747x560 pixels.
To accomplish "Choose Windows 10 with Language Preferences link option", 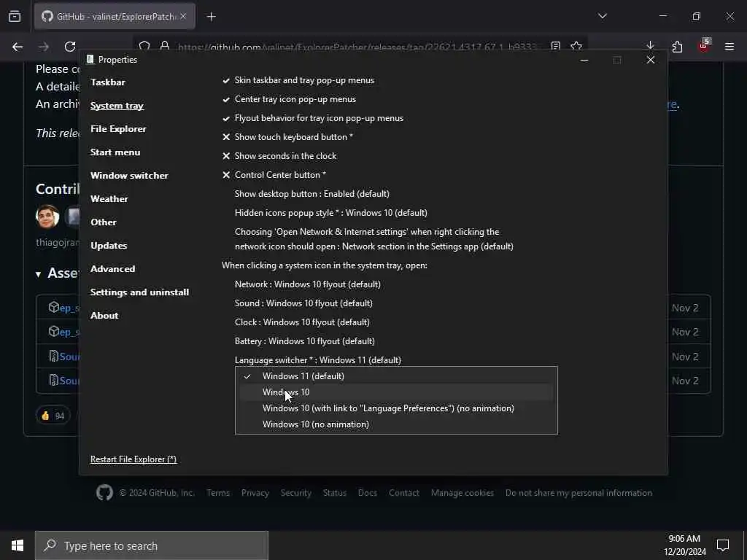I will 396,408.
